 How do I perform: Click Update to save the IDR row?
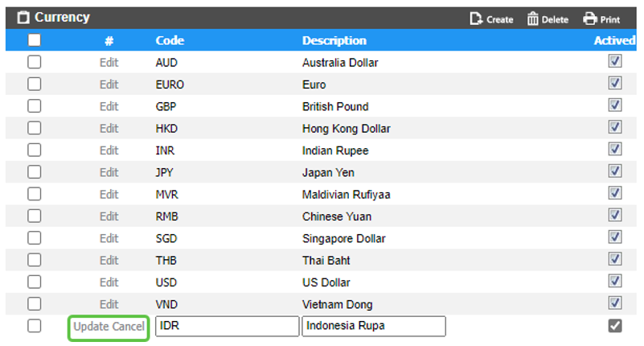[x=91, y=326]
